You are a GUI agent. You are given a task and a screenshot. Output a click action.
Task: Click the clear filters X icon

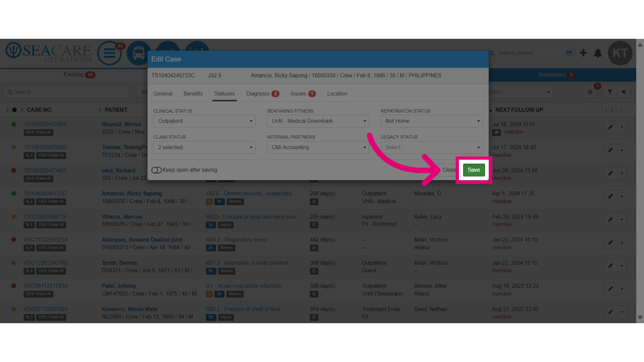(x=624, y=92)
